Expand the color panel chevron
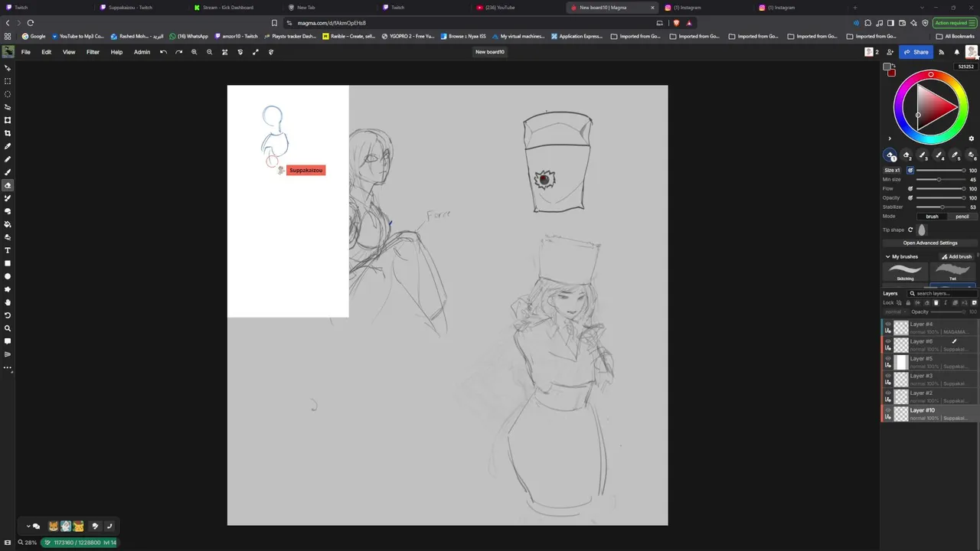The width and height of the screenshot is (980, 551). point(889,139)
